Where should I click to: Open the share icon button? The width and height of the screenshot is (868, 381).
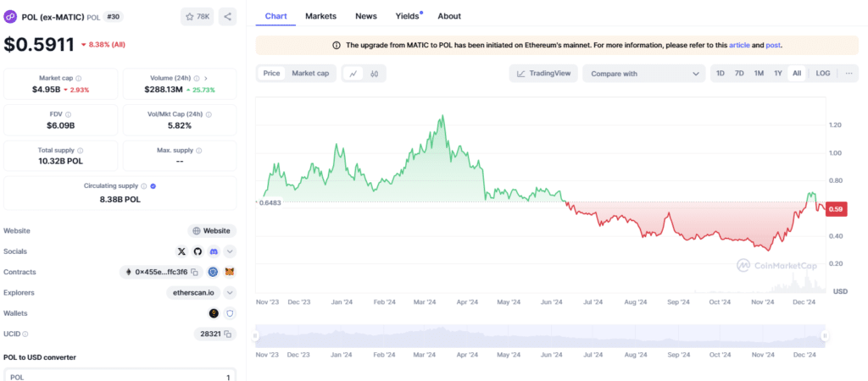coord(227,17)
